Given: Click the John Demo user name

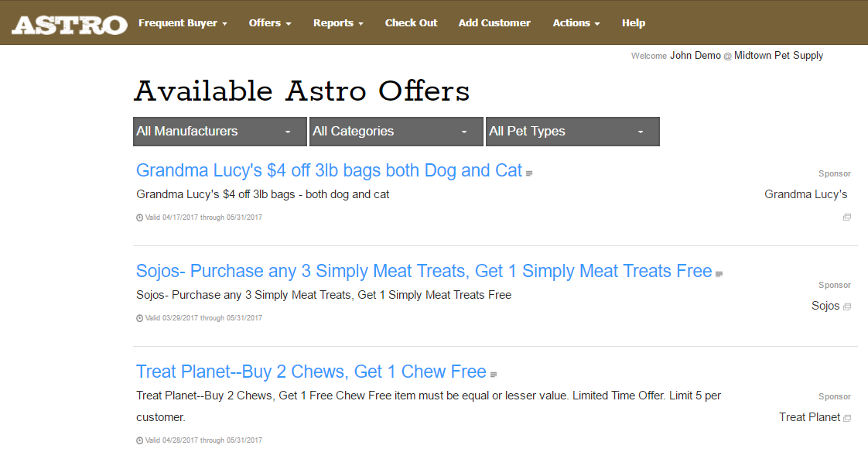Looking at the screenshot, I should [x=695, y=56].
